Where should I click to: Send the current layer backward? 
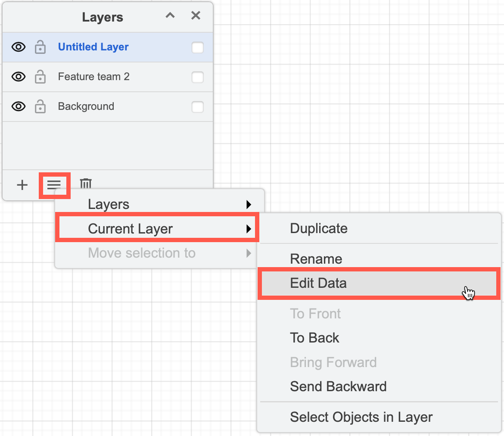tap(338, 386)
